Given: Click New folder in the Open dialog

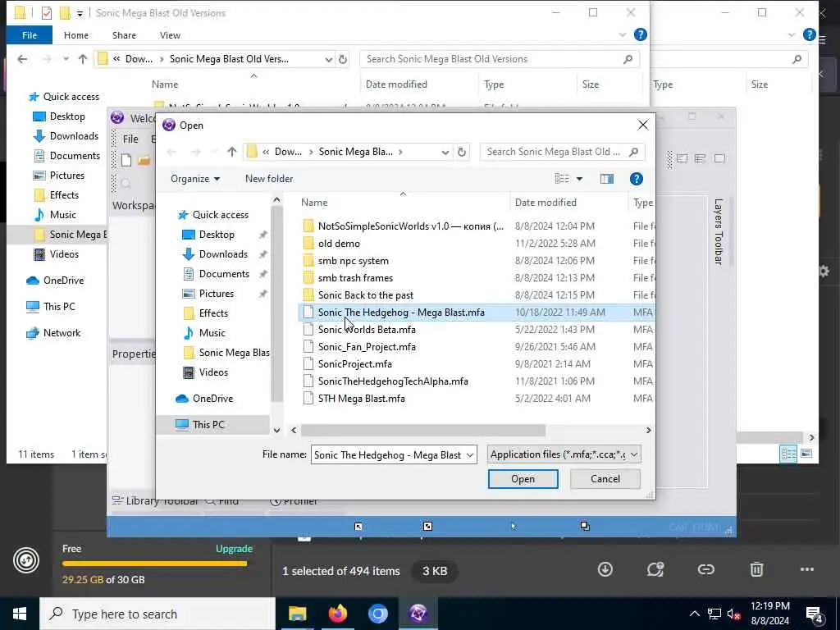Looking at the screenshot, I should coord(269,178).
